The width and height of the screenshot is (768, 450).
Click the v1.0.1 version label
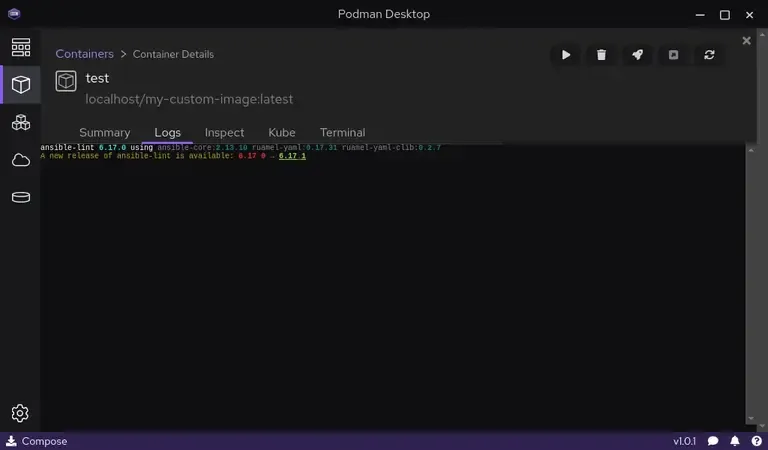(x=684, y=441)
